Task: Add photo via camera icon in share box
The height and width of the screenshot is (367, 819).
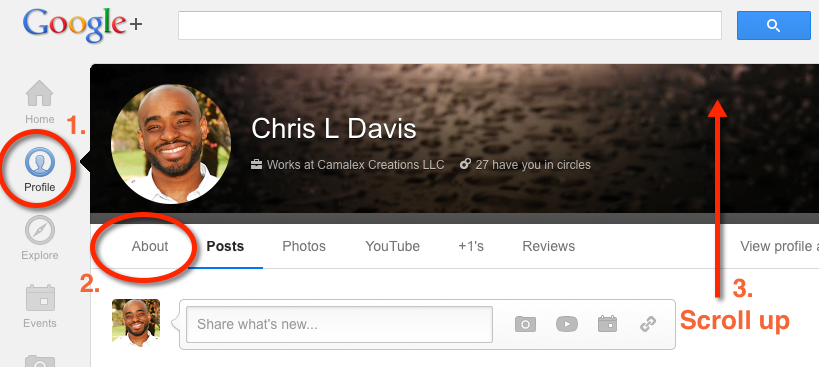Action: pyautogui.click(x=525, y=324)
